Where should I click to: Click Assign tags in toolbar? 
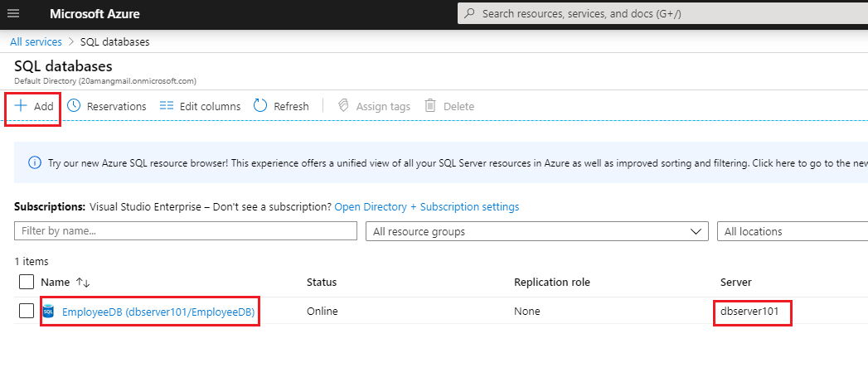(374, 106)
